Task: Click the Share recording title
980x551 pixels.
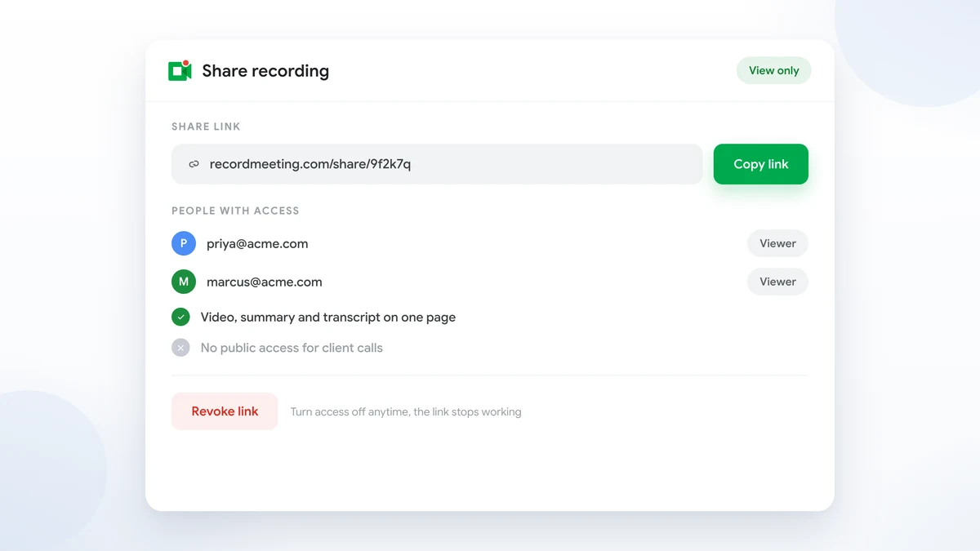Action: pos(265,71)
